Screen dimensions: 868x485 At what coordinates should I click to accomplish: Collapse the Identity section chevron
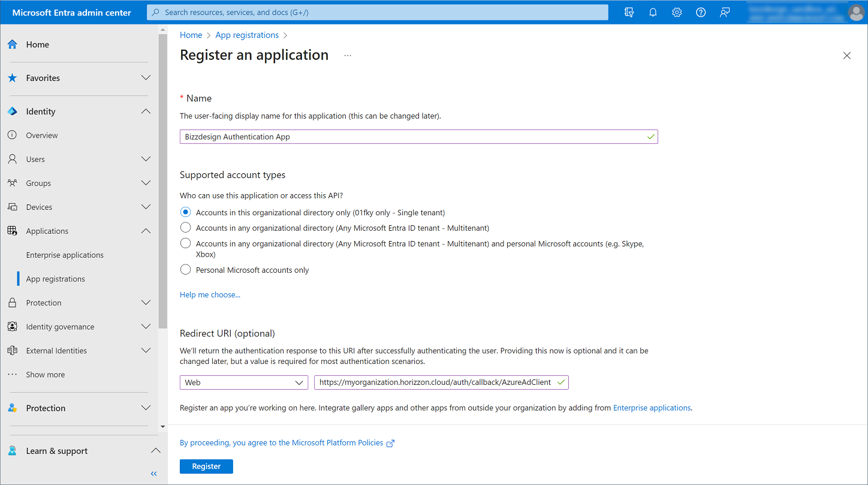pos(146,112)
